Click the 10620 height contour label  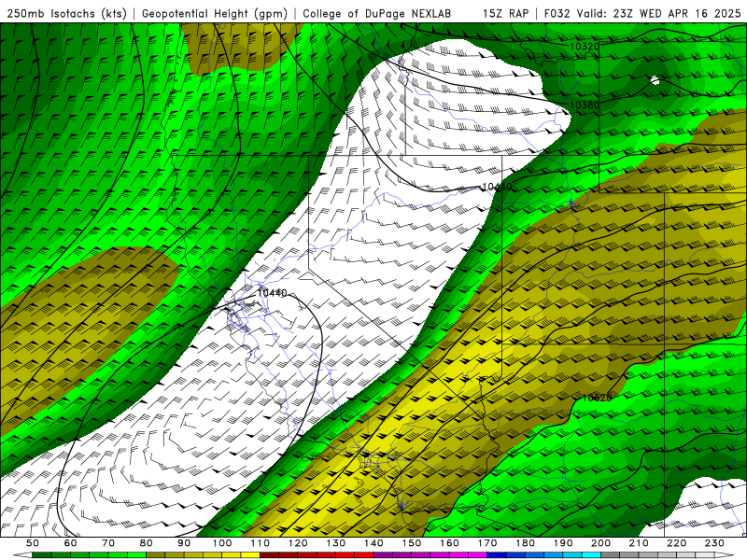[597, 398]
